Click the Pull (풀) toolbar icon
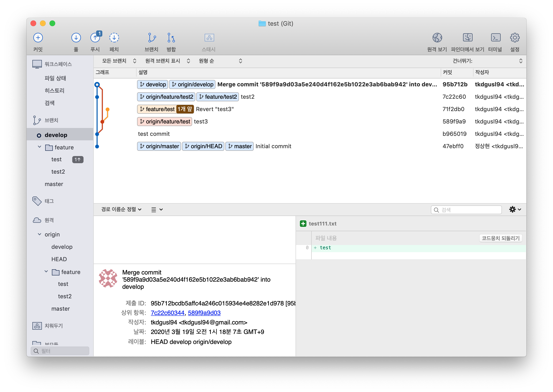The width and height of the screenshot is (553, 392). tap(76, 38)
